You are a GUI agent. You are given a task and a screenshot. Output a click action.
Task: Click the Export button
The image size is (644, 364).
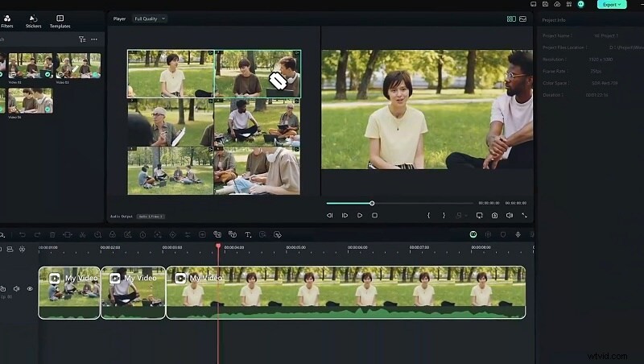tap(612, 5)
